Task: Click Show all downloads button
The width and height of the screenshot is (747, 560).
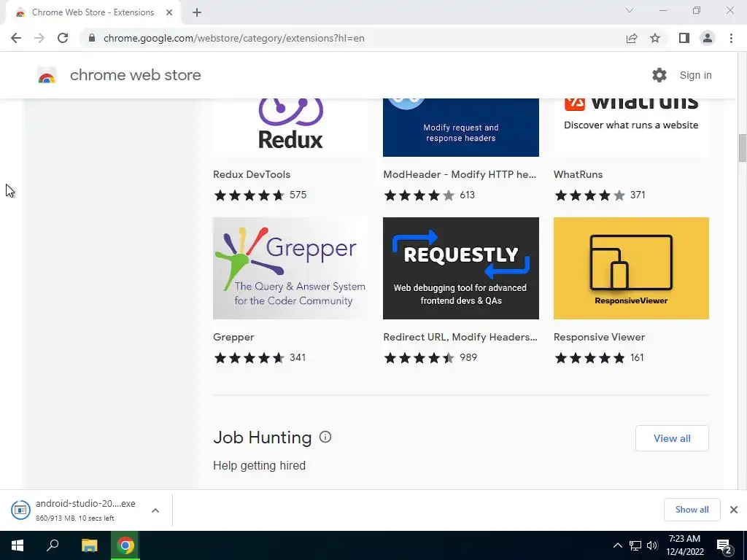Action: pyautogui.click(x=692, y=510)
